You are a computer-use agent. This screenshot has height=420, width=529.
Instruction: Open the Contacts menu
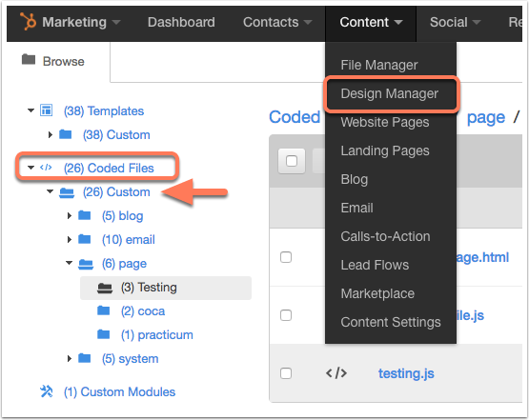click(277, 22)
